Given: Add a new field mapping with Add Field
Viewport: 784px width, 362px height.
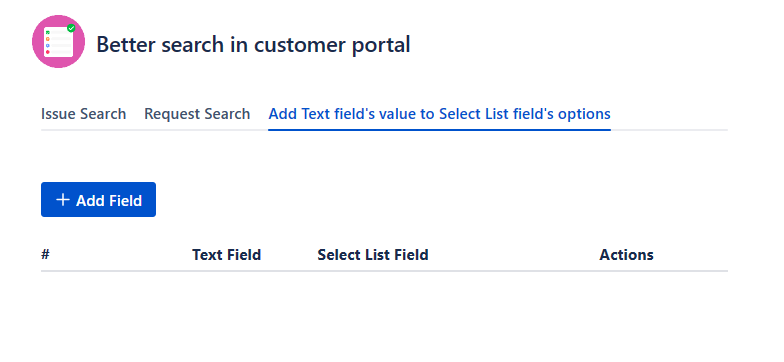Looking at the screenshot, I should point(98,200).
